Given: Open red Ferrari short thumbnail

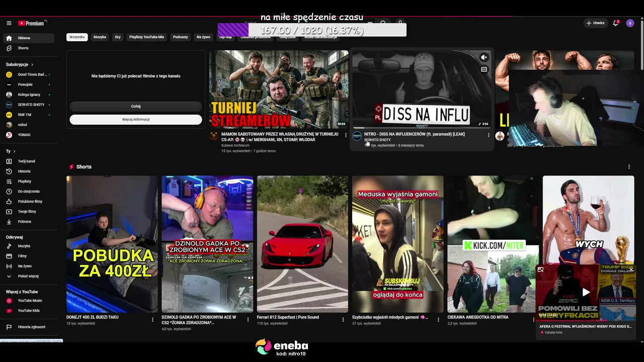Looking at the screenshot, I should (x=302, y=244).
